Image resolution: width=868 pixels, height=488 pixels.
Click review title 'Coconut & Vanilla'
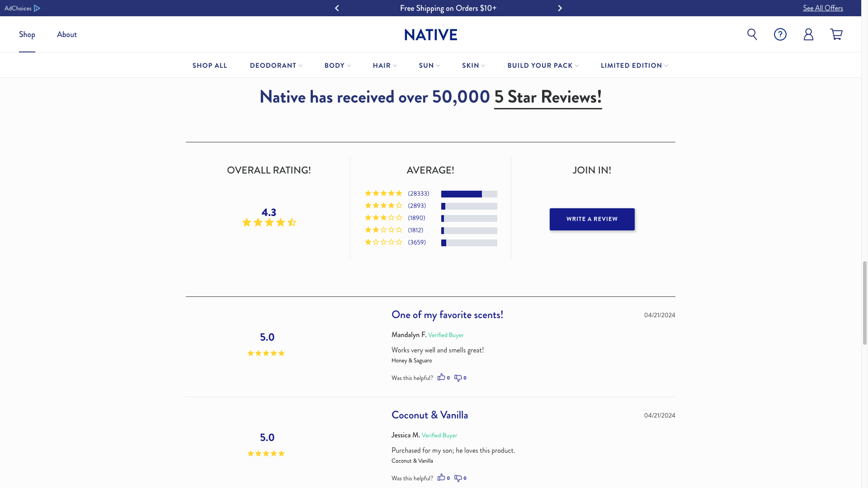click(x=429, y=415)
